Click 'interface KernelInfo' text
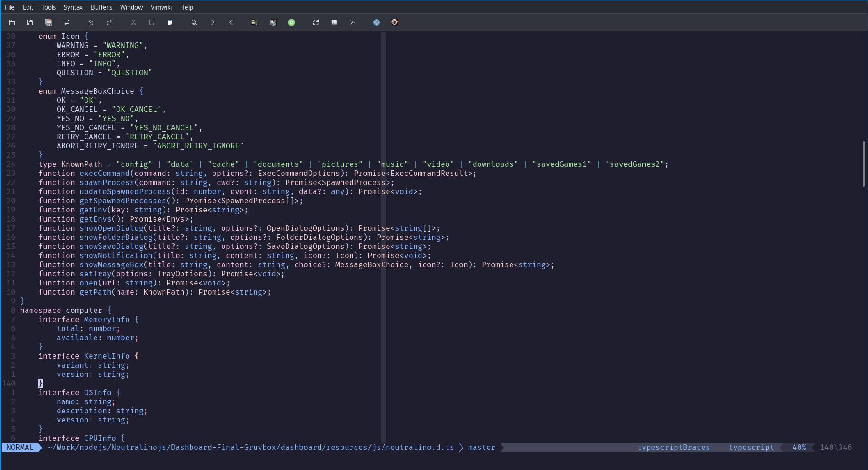The width and height of the screenshot is (868, 470). [84, 356]
